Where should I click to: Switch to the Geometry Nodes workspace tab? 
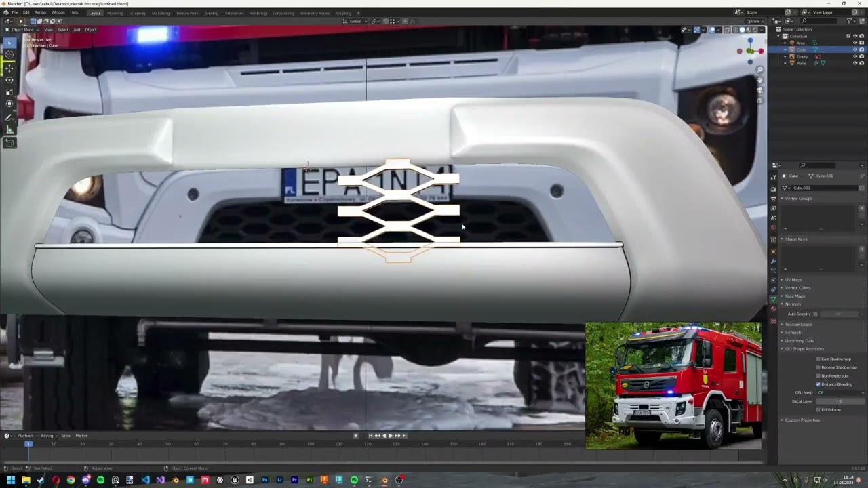click(x=315, y=13)
